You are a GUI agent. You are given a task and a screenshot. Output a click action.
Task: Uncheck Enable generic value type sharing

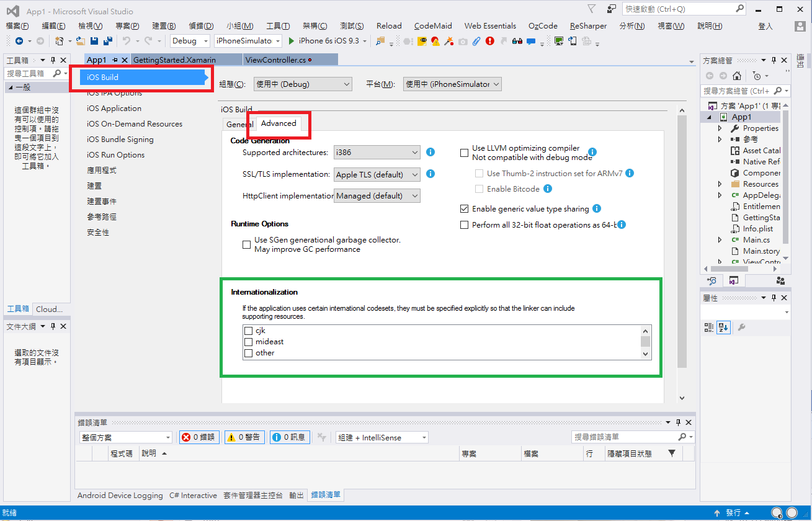465,209
